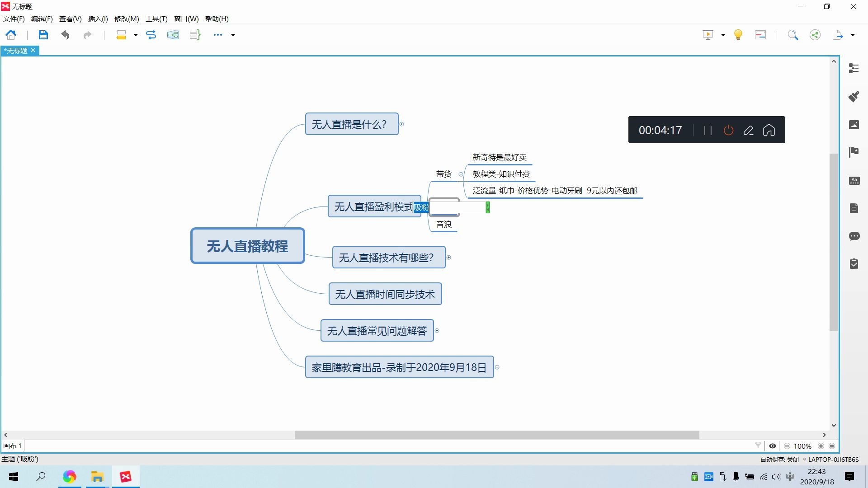Viewport: 868px width, 488px height.
Task: Pause the screen recording
Action: point(708,130)
